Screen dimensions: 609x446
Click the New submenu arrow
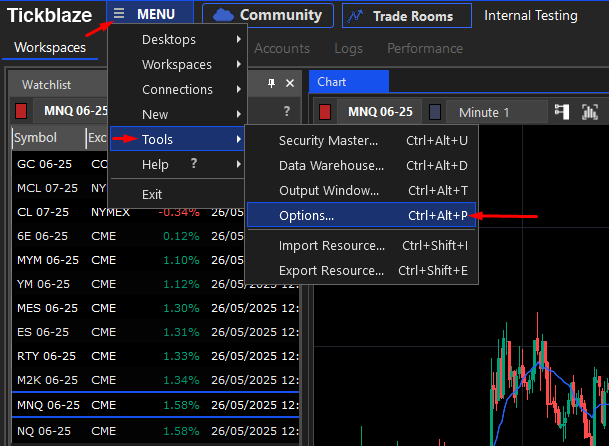click(x=238, y=114)
